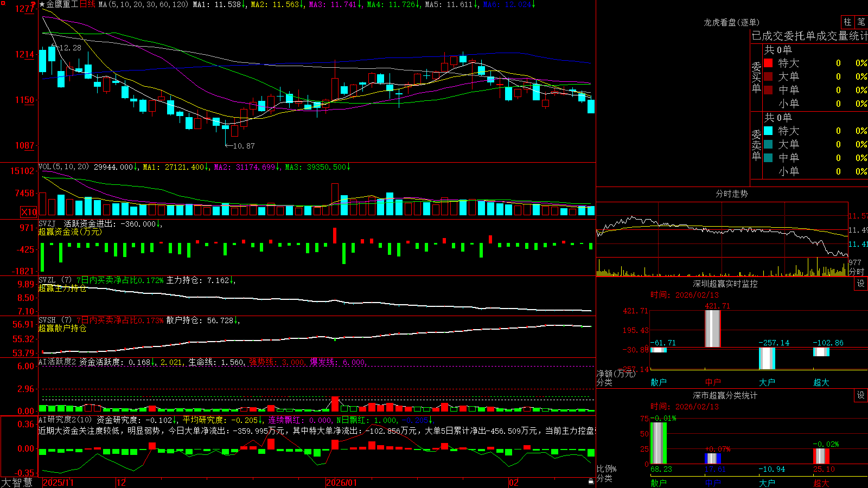The image size is (868, 488).
Task: Switch 龙虎看盘 to 笔 tick view
Action: pyautogui.click(x=861, y=22)
